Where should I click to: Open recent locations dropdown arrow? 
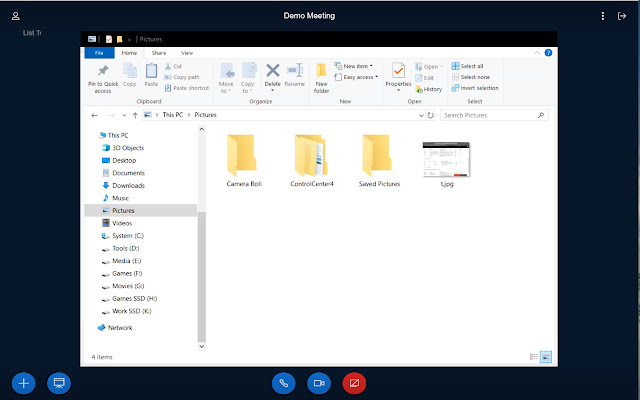point(124,116)
